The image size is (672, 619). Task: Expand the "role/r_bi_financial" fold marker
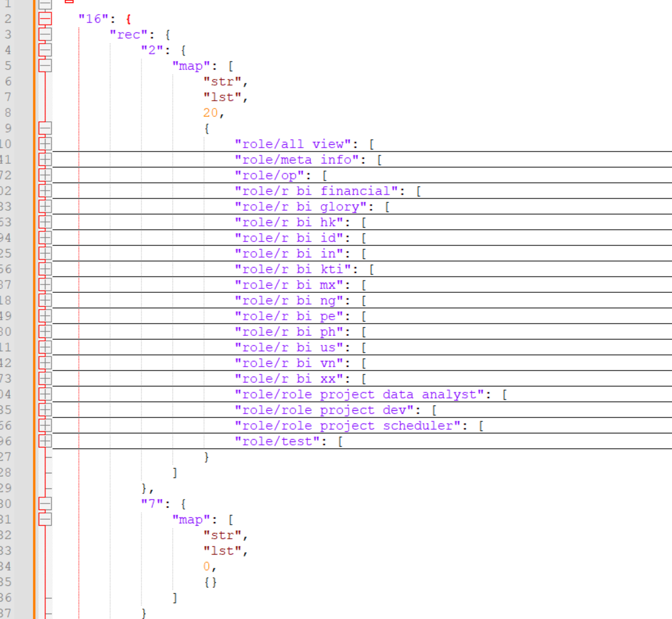(x=45, y=191)
